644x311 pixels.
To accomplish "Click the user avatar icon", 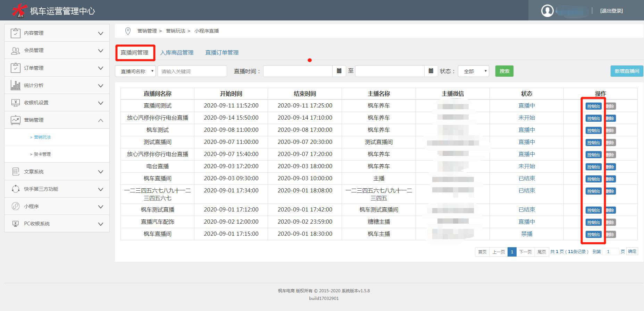I will click(547, 11).
